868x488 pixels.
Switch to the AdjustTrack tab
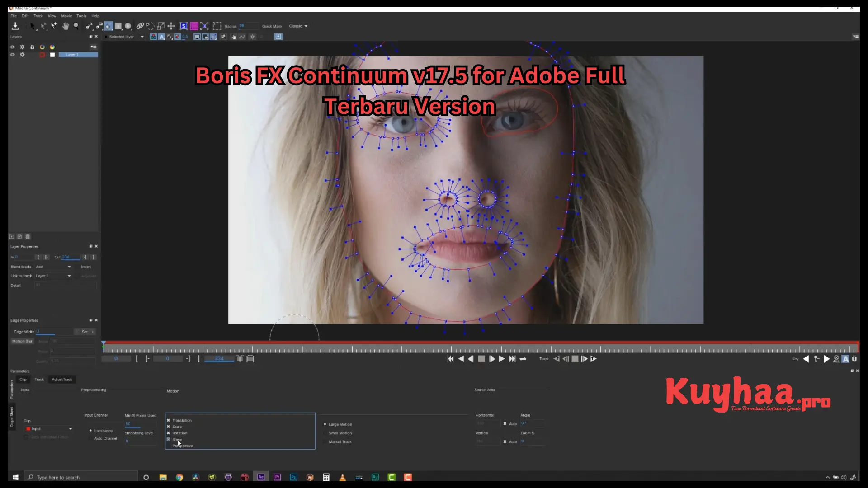pyautogui.click(x=62, y=380)
